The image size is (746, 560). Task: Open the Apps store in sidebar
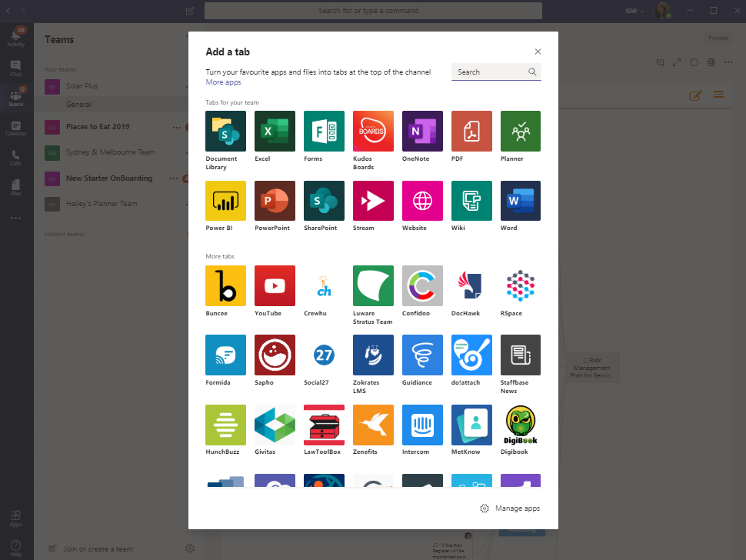click(x=15, y=518)
